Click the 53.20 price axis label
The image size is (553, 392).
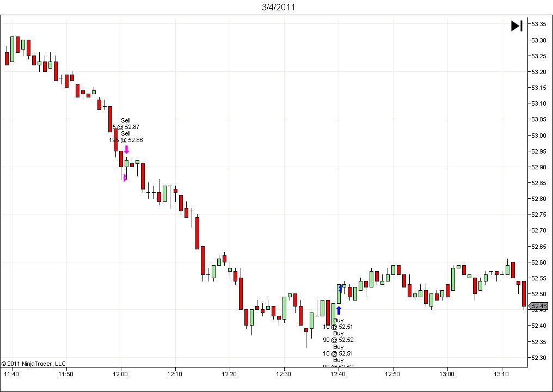click(538, 72)
